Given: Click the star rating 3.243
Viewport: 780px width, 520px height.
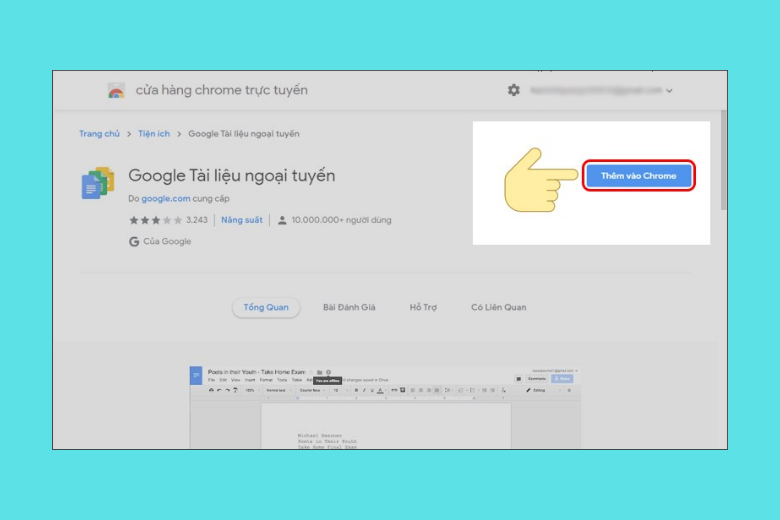Looking at the screenshot, I should [168, 220].
